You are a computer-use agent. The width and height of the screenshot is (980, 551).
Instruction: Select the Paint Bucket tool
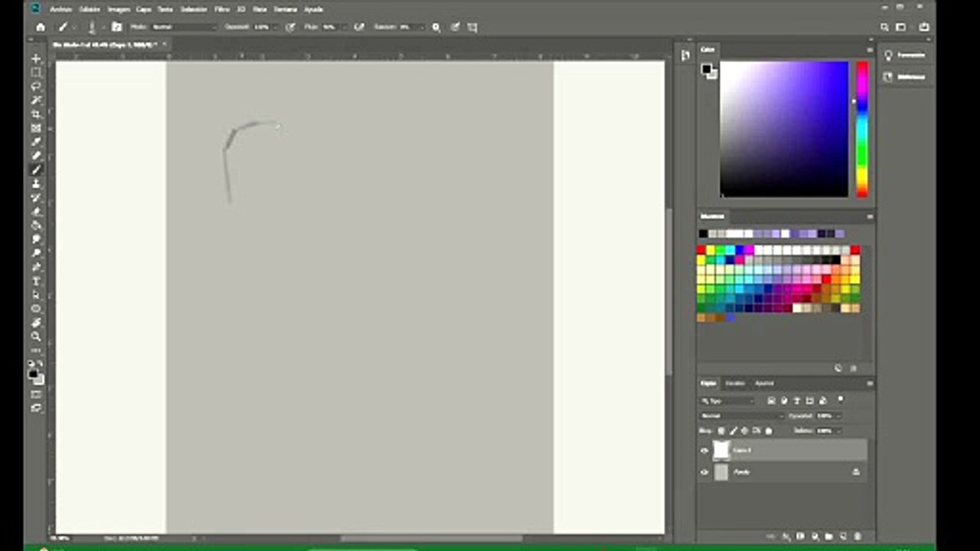coord(36,225)
